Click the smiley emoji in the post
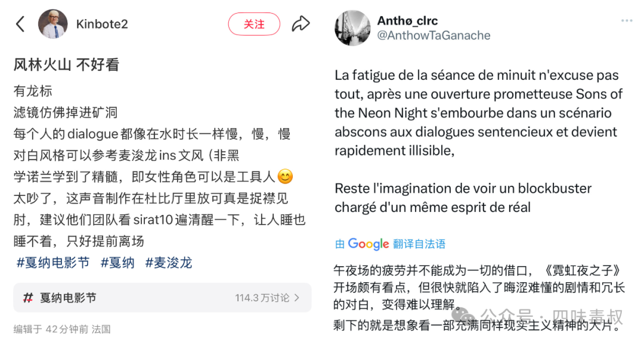Viewport: 644px width, 343px height. point(286,177)
